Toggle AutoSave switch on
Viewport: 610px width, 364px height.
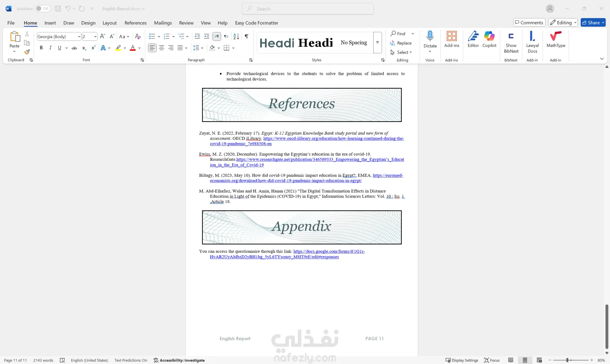[42, 9]
